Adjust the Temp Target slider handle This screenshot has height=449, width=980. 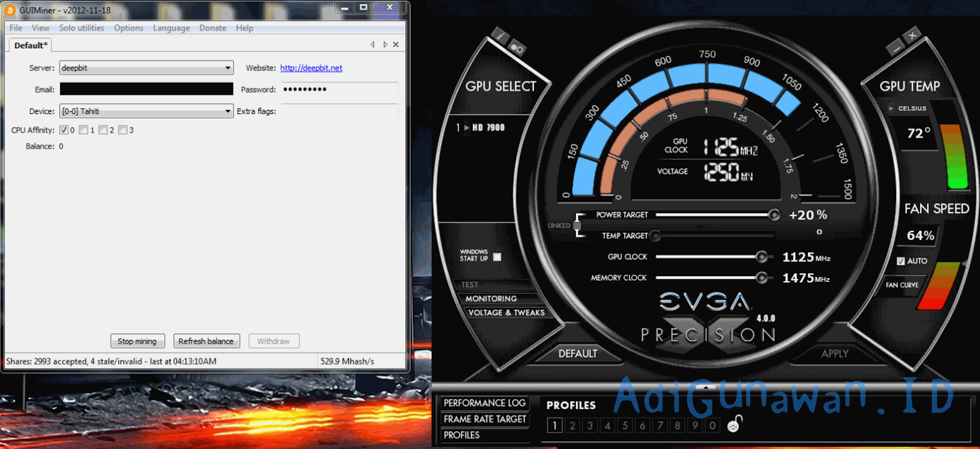[655, 236]
